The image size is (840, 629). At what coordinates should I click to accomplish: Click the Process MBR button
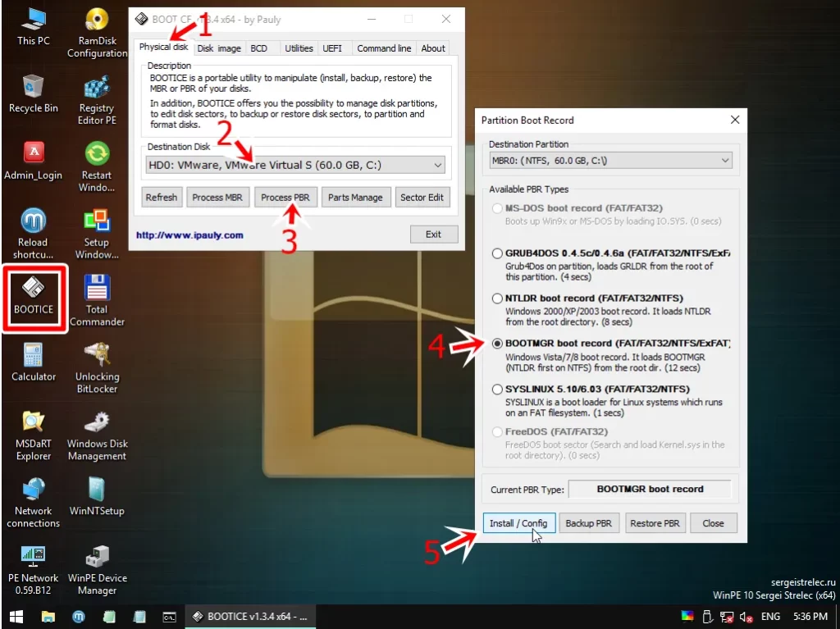pyautogui.click(x=217, y=197)
